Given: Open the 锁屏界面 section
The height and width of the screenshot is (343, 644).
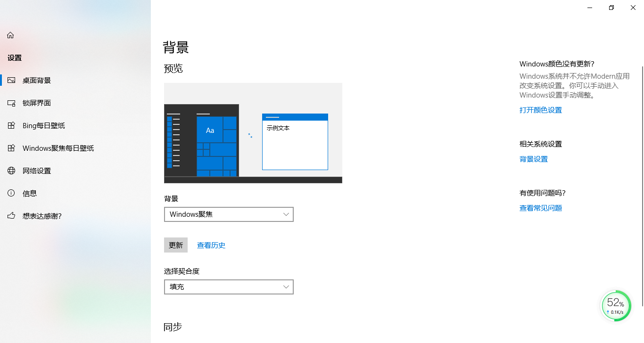Looking at the screenshot, I should tap(38, 103).
